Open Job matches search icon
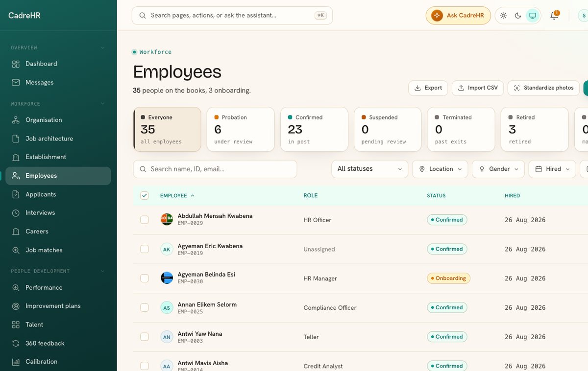Image resolution: width=588 pixels, height=371 pixels. (16, 250)
